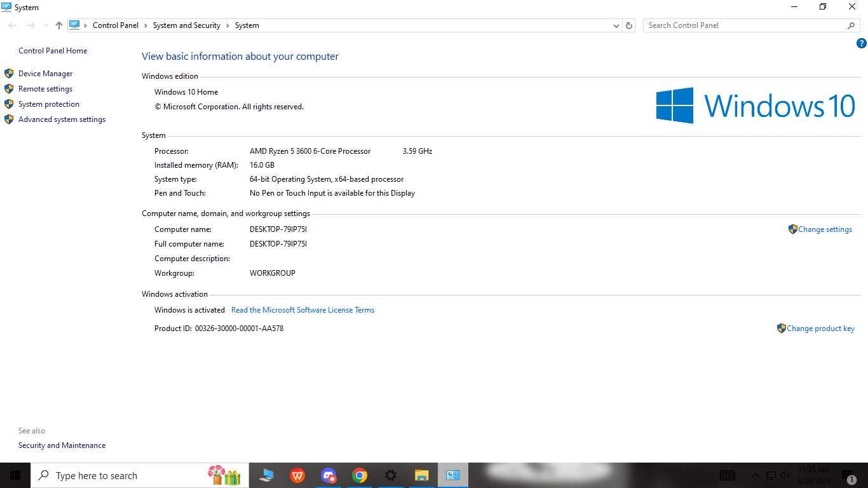
Task: Open Settings gear in the taskbar
Action: 391,475
